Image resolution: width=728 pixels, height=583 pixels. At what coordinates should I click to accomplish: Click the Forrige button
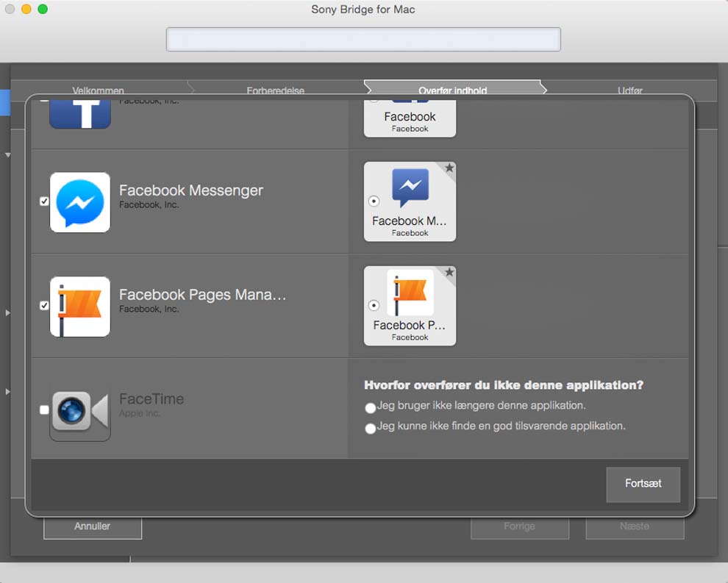[x=520, y=527]
